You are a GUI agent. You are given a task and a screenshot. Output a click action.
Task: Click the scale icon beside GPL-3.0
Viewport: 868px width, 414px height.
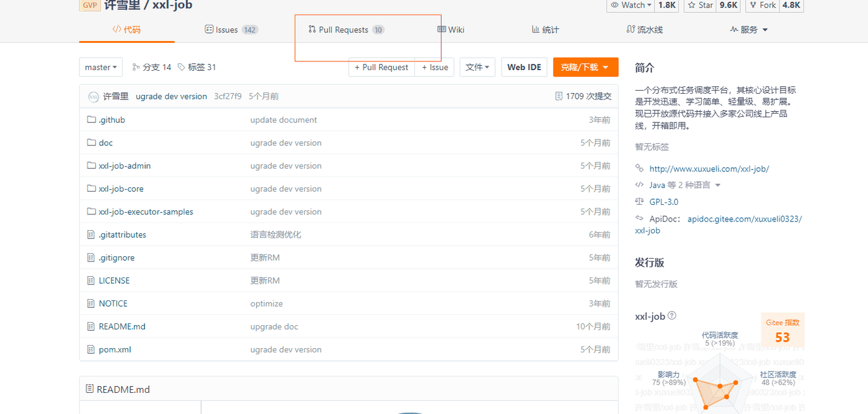639,202
